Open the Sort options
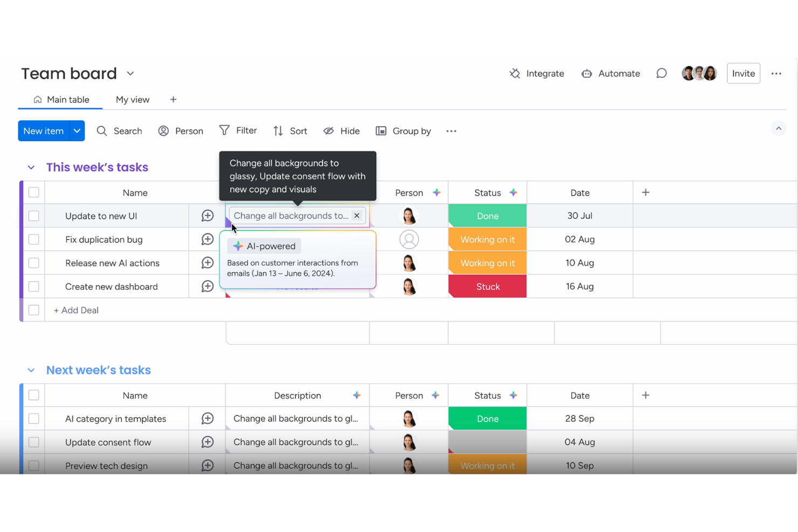Screen dimensions: 798x532 (277, 130)
